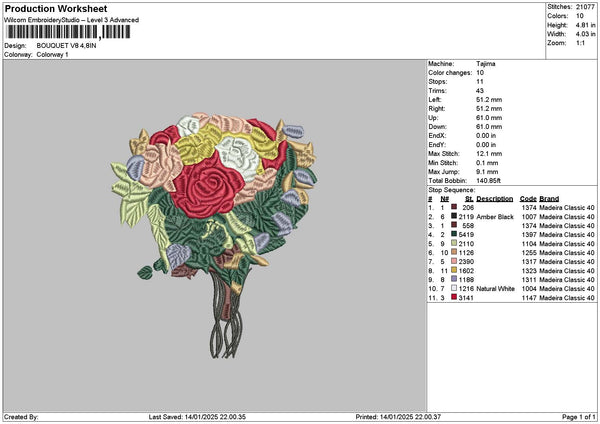
Task: Pick the Amber Black color swatch
Action: [x=454, y=216]
